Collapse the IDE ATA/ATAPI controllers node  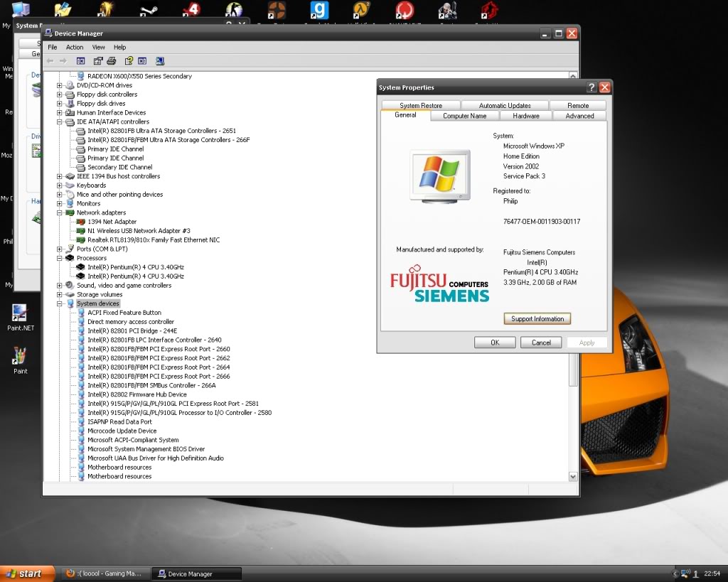point(60,122)
